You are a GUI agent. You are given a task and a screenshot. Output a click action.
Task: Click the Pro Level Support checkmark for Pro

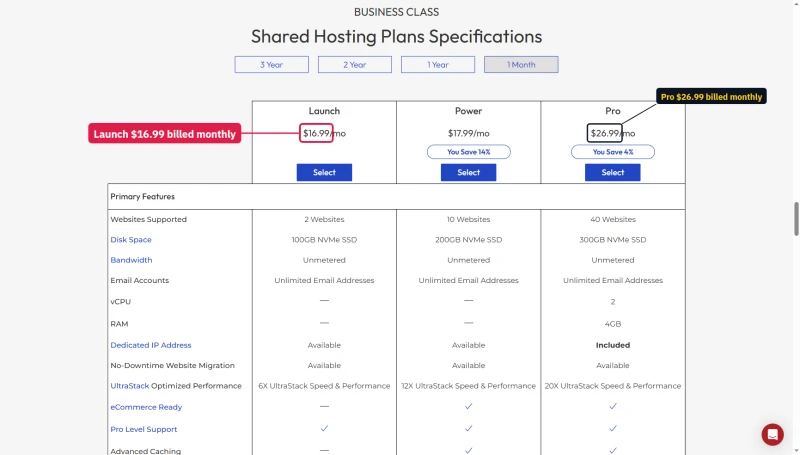(613, 428)
